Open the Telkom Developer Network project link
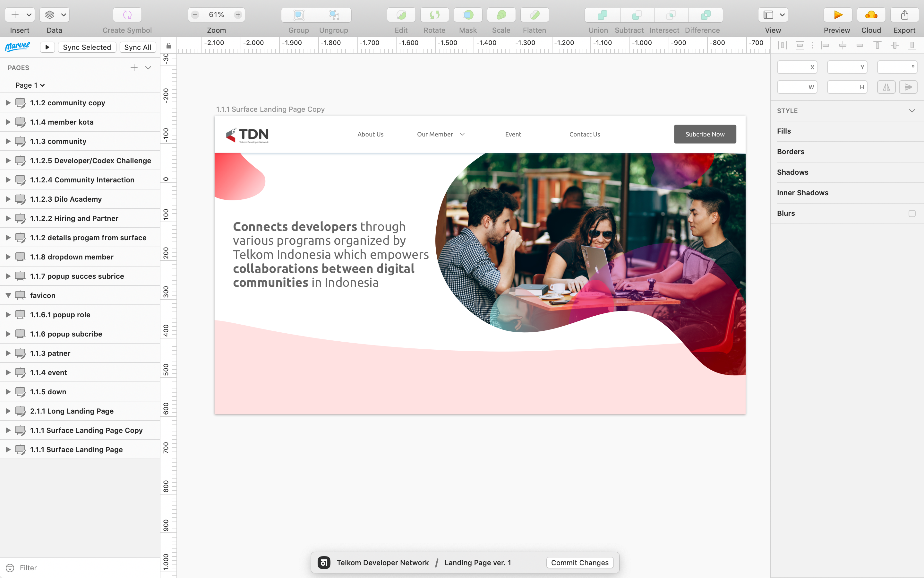This screenshot has height=578, width=924. 382,562
